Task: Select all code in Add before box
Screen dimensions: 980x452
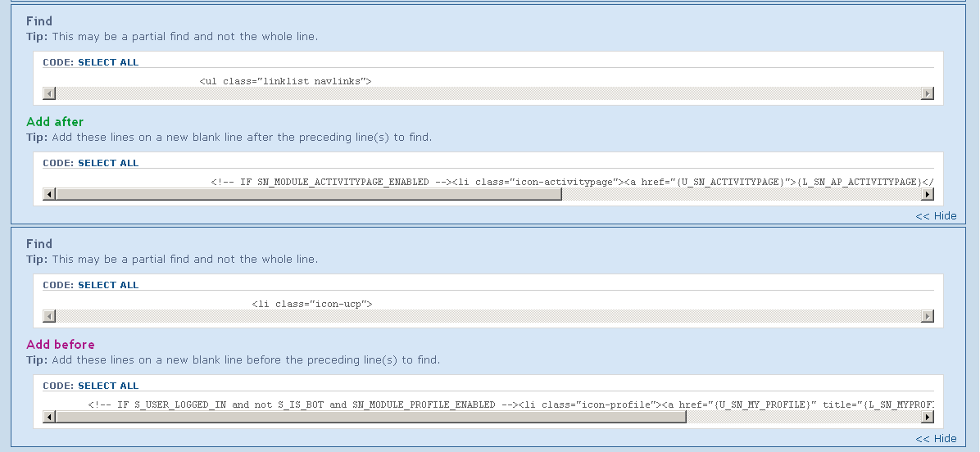Action: (x=108, y=386)
